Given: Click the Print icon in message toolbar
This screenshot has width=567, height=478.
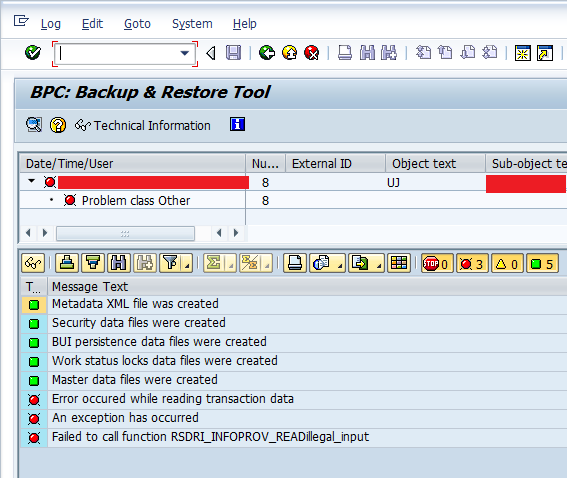Looking at the screenshot, I should click(295, 263).
